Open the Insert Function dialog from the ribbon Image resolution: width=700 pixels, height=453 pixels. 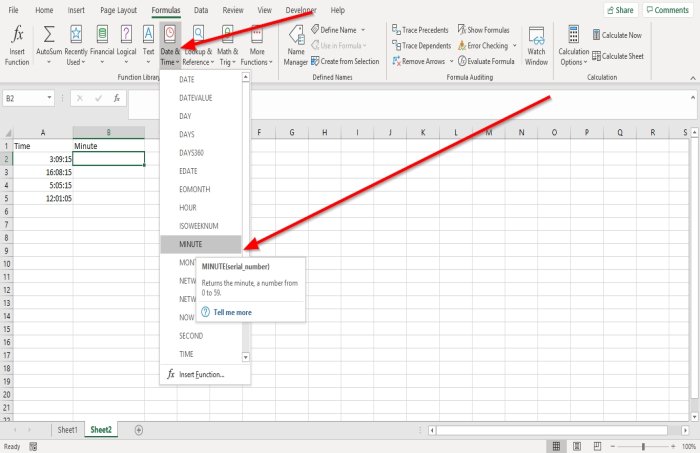click(17, 45)
